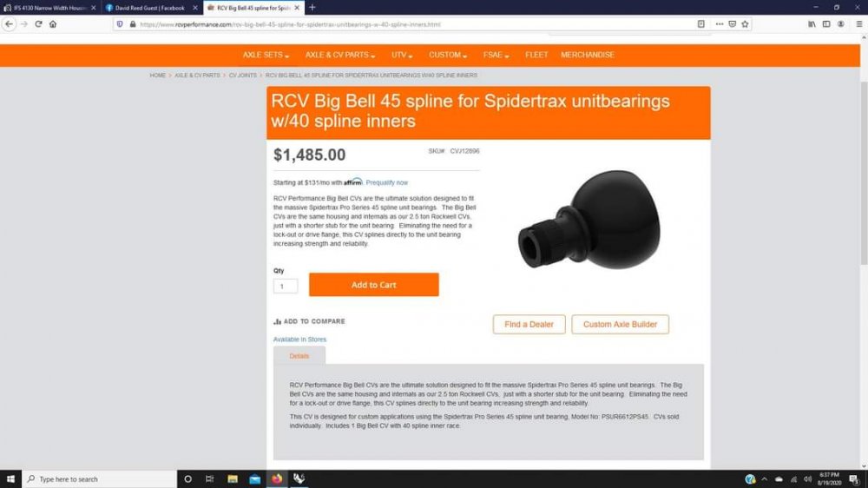Bookmark this page with the star icon
Image resolution: width=868 pixels, height=488 pixels.
(x=745, y=23)
